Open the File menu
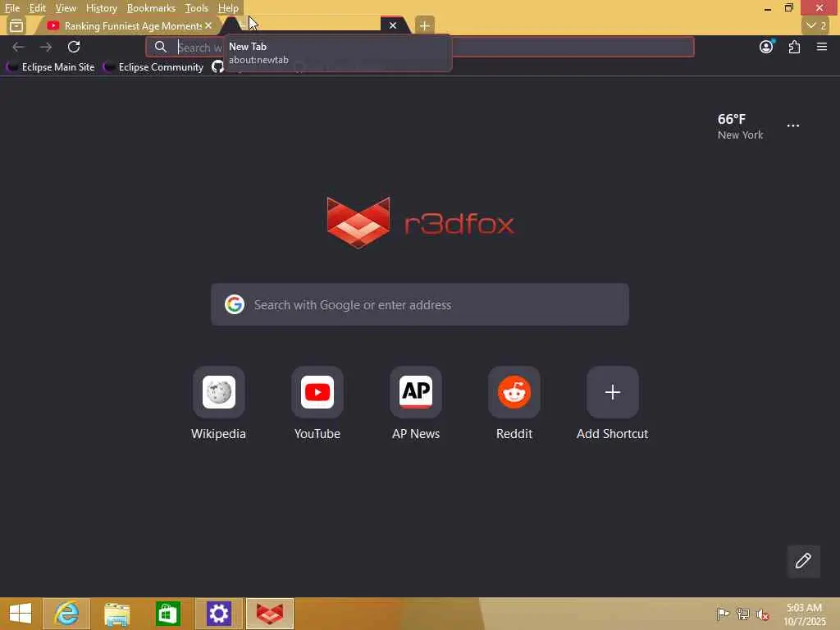The image size is (840, 630). click(x=11, y=8)
